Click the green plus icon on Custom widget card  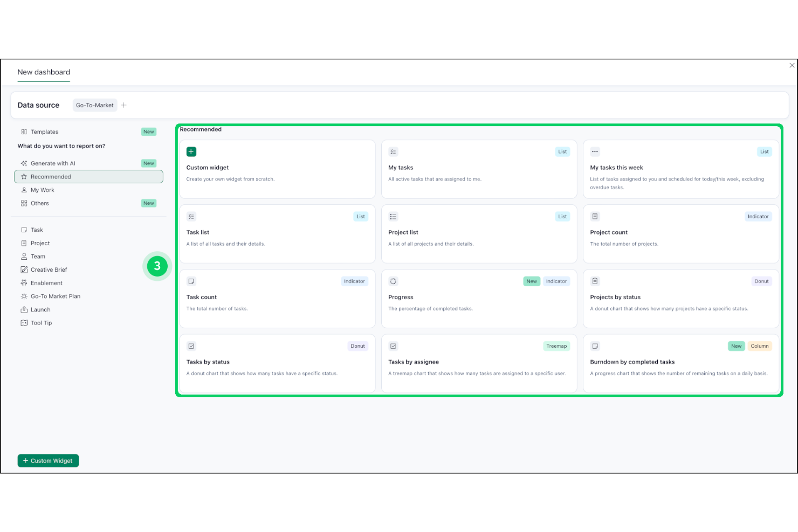click(191, 152)
